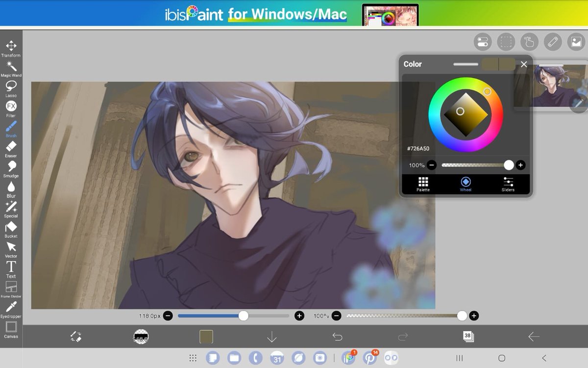This screenshot has width=588, height=368.
Task: Select the Magic Wand tool
Action: click(11, 69)
